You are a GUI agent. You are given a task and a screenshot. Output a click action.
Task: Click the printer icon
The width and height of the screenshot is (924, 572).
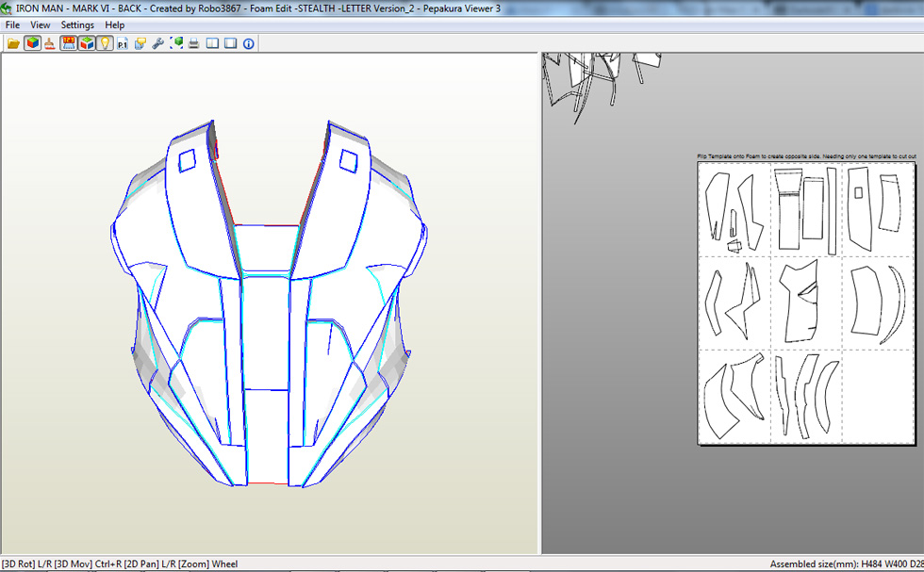pos(194,43)
